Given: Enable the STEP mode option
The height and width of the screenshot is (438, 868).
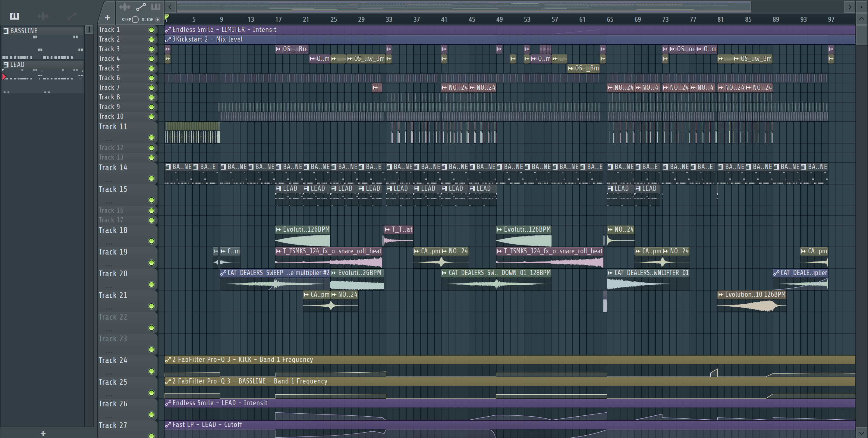Looking at the screenshot, I should coord(135,20).
